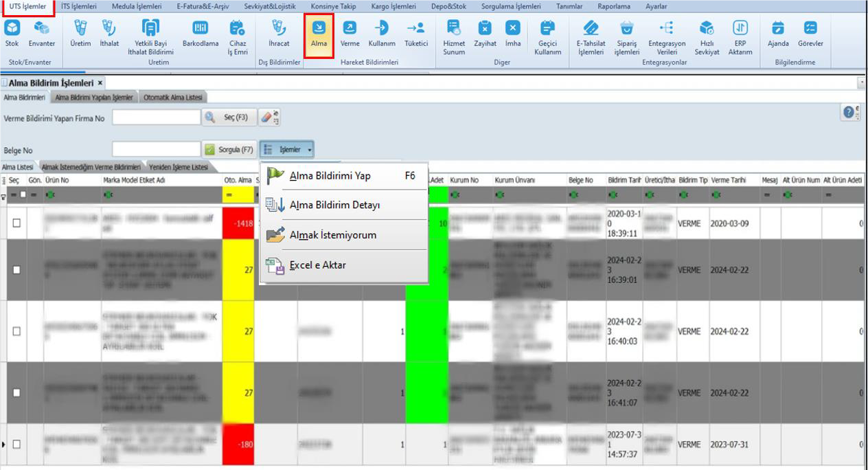Switch to Otomatik Alma Listesi tab
The width and height of the screenshot is (868, 470).
point(172,98)
